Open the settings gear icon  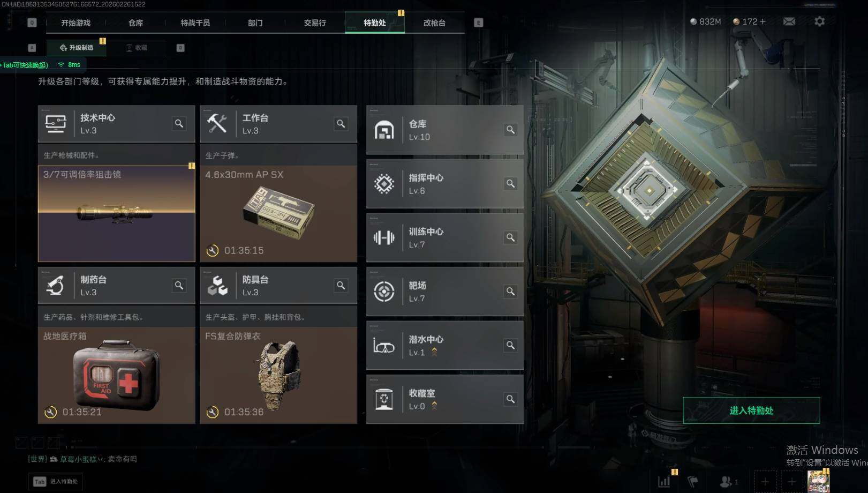point(819,21)
